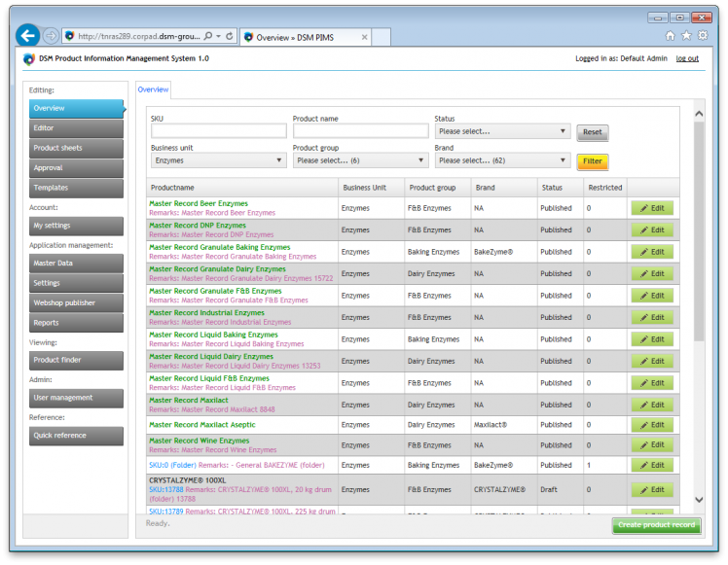Edit Master Record Liquid Dairy Enzymes
This screenshot has width=728, height=565.
pyautogui.click(x=652, y=361)
